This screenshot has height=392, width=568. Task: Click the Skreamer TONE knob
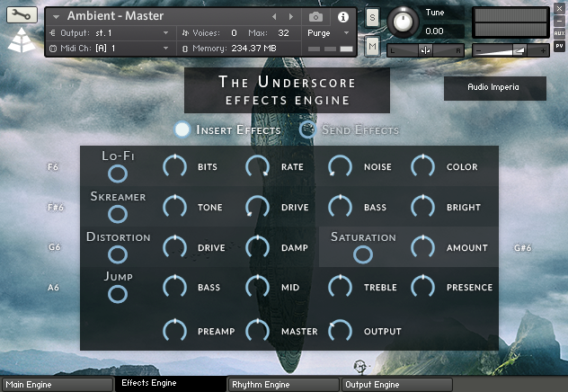[x=175, y=207]
